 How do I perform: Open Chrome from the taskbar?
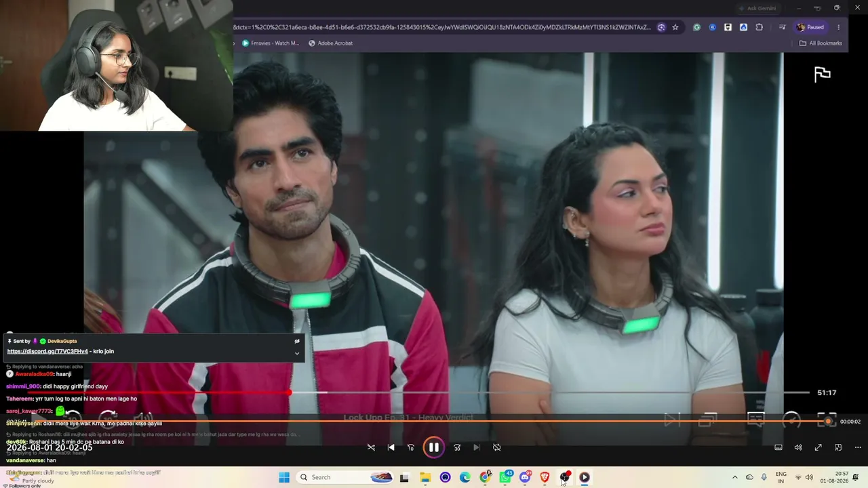pyautogui.click(x=486, y=477)
